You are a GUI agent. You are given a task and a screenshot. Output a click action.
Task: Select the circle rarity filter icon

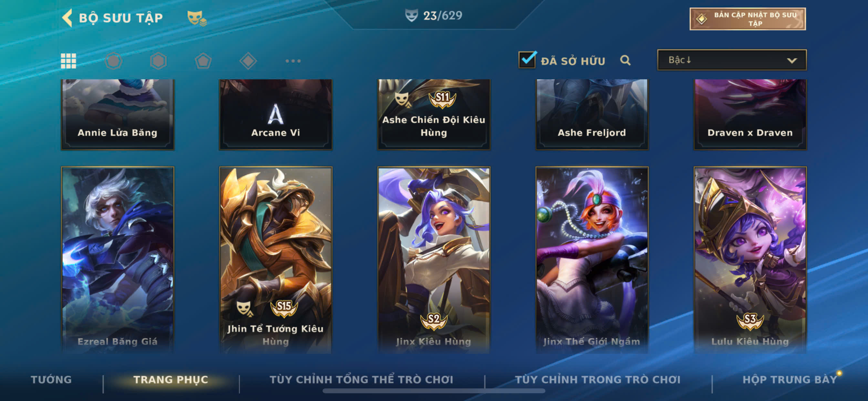coord(114,61)
